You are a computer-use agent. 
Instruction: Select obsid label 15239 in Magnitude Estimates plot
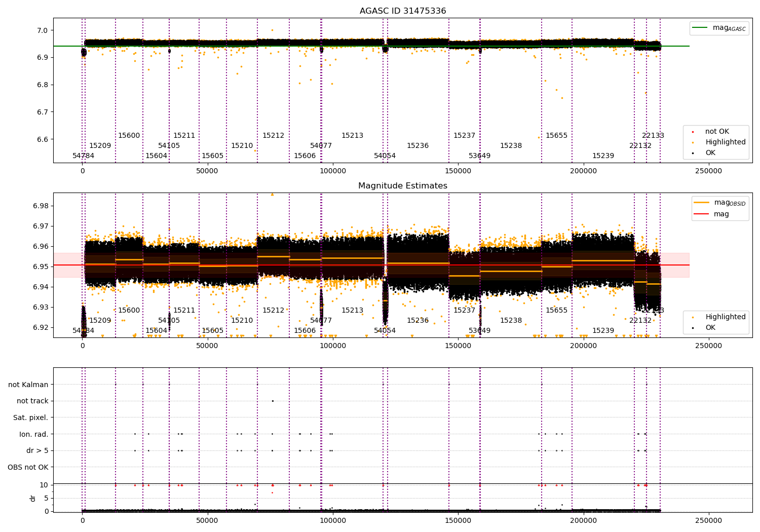coord(603,331)
